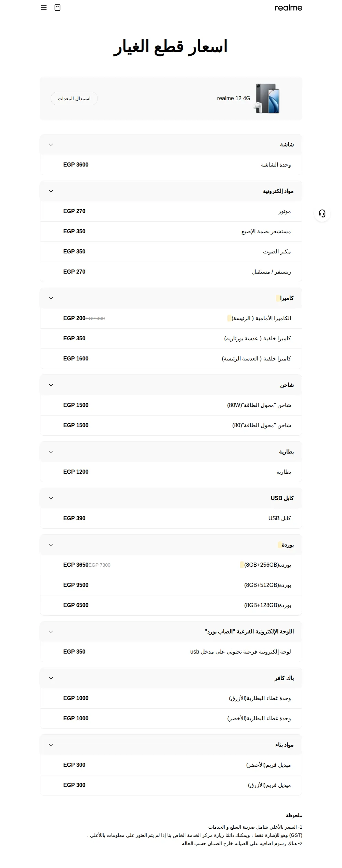Click the بوردة(8GB+512GB) row
The width and height of the screenshot is (342, 868).
tap(171, 585)
